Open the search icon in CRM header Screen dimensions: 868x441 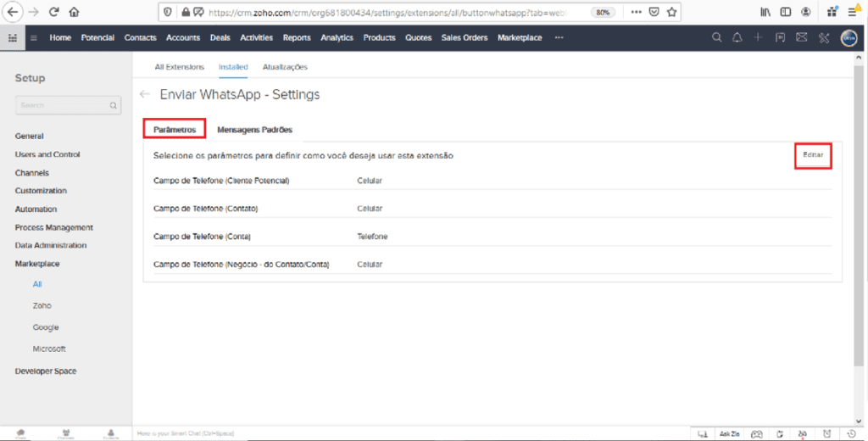(x=716, y=38)
